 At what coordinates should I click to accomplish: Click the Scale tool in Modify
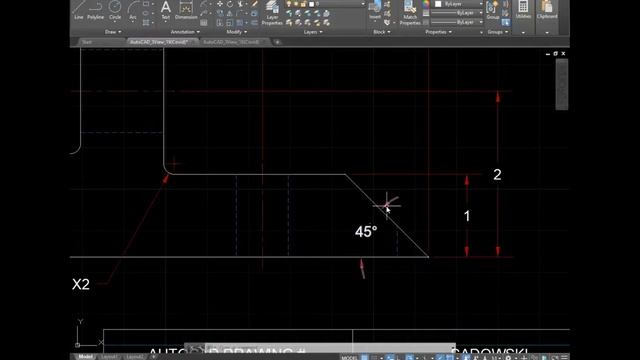click(x=230, y=23)
